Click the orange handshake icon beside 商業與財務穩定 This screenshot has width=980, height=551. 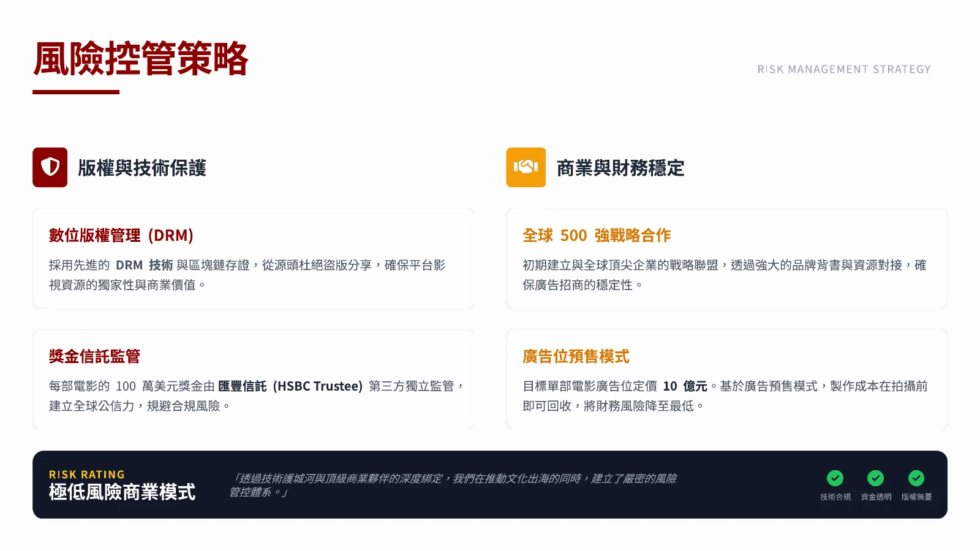pos(526,167)
